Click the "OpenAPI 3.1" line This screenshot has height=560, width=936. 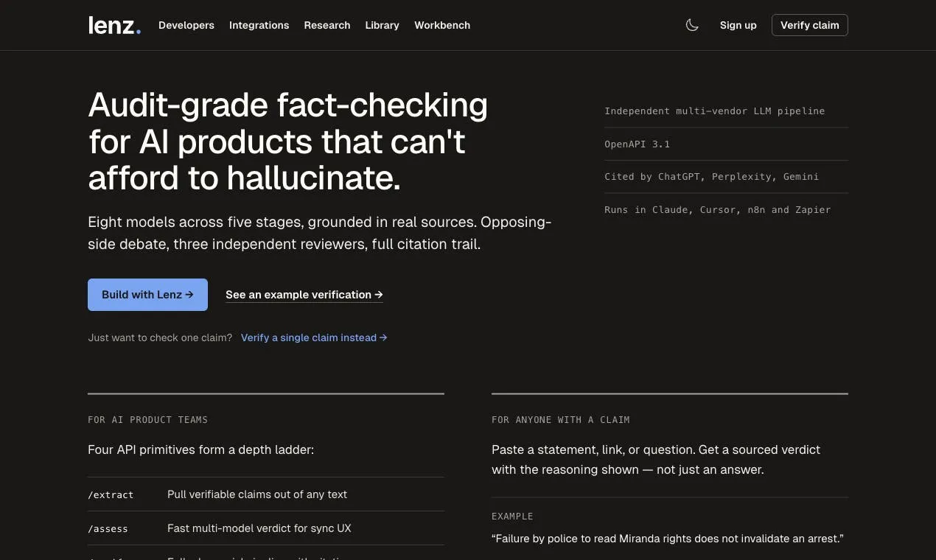tap(637, 144)
